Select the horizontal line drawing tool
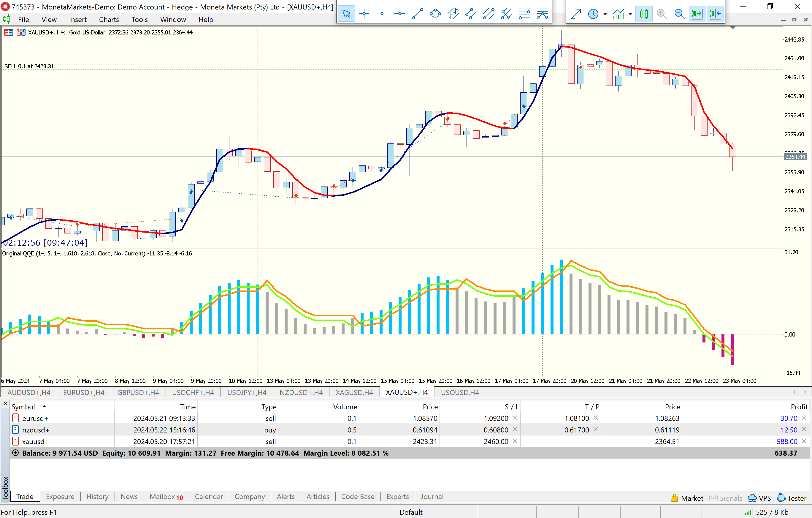Screen dimensions: 812x518 click(399, 14)
